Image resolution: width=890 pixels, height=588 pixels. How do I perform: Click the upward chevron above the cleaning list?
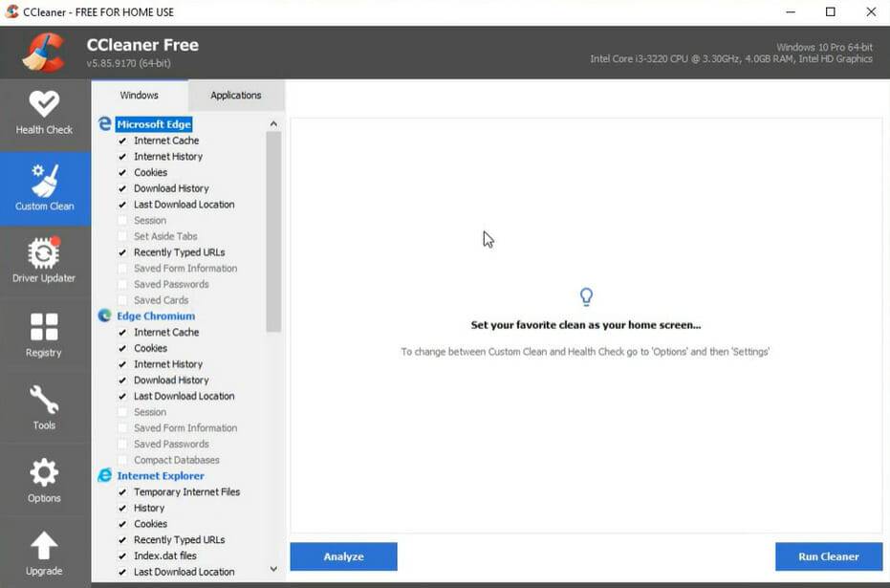click(x=273, y=122)
